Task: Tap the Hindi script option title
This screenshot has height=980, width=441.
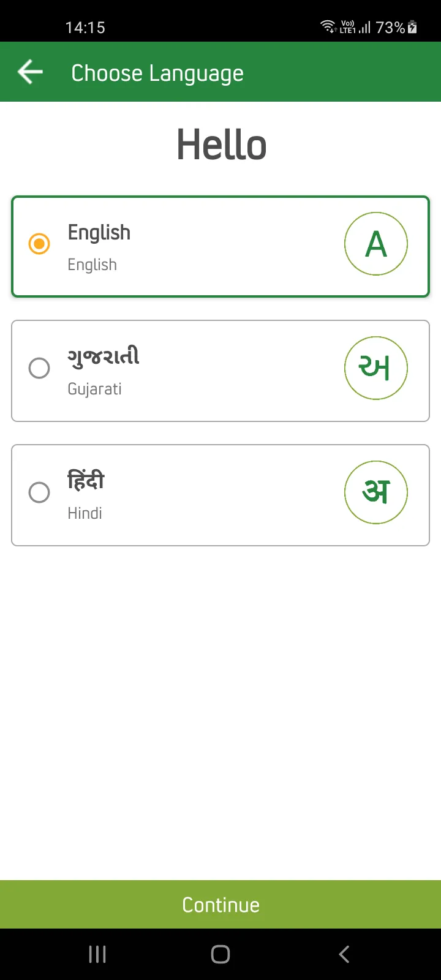Action: click(x=86, y=481)
